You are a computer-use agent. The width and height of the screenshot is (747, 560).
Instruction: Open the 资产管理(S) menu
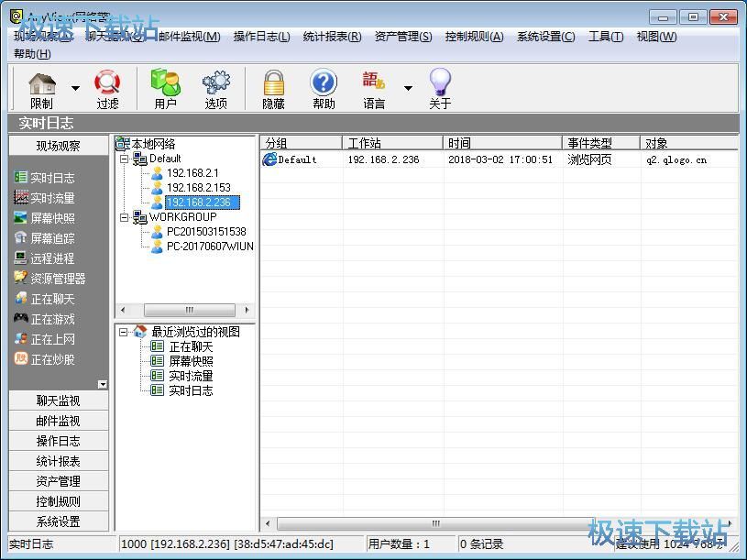pyautogui.click(x=403, y=37)
